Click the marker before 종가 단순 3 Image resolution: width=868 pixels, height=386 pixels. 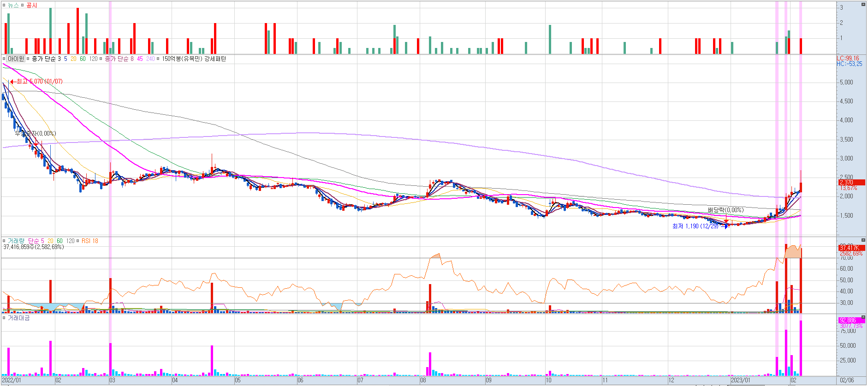28,59
